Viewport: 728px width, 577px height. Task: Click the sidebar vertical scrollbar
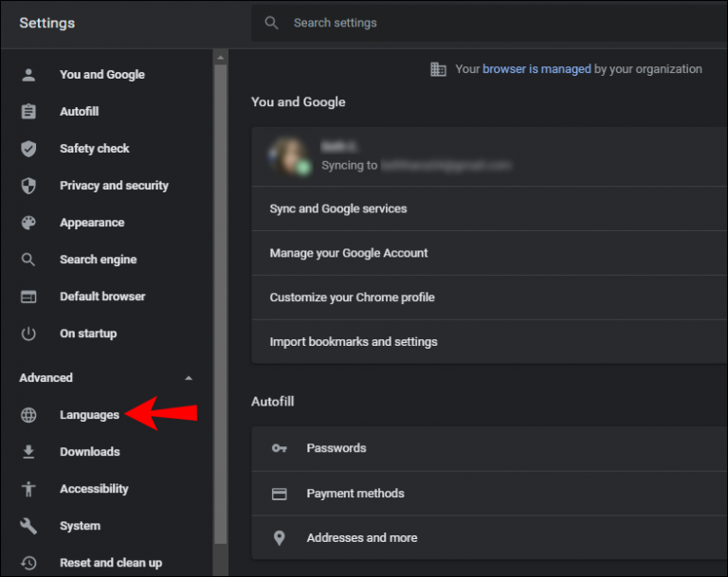click(x=221, y=284)
